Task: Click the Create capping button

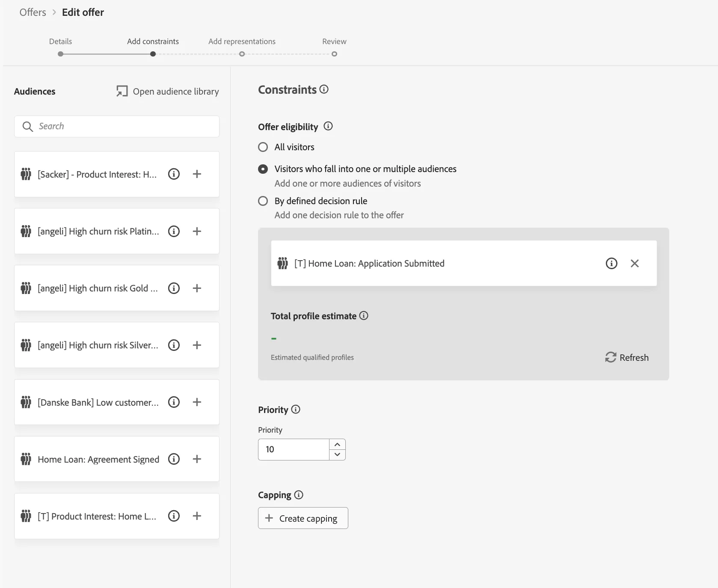Action: coord(303,518)
